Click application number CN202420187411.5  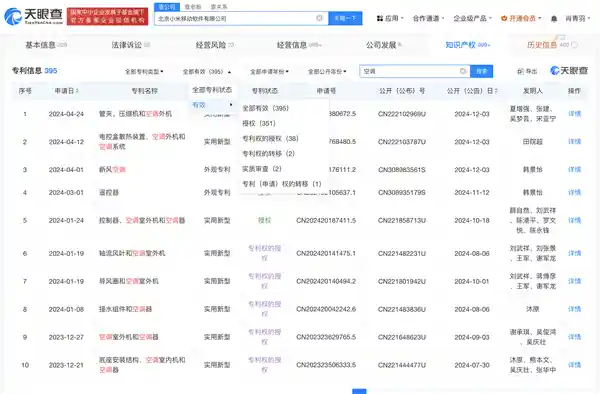pyautogui.click(x=326, y=220)
